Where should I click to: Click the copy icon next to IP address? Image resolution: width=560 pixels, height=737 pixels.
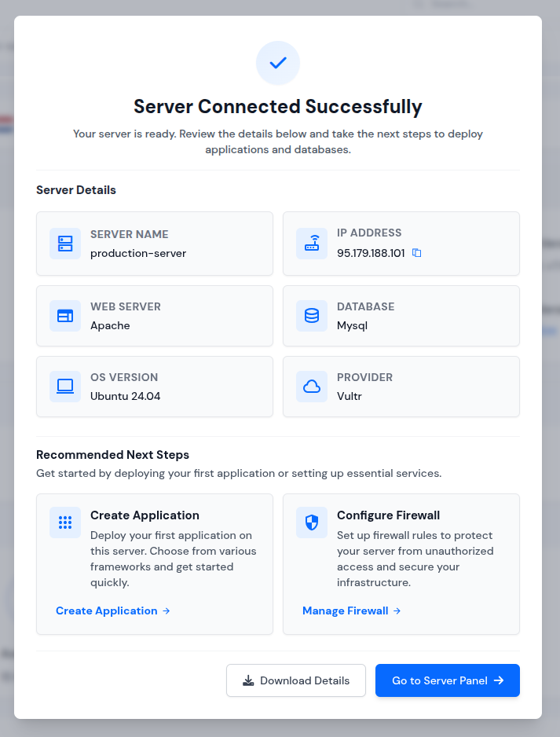pyautogui.click(x=417, y=253)
